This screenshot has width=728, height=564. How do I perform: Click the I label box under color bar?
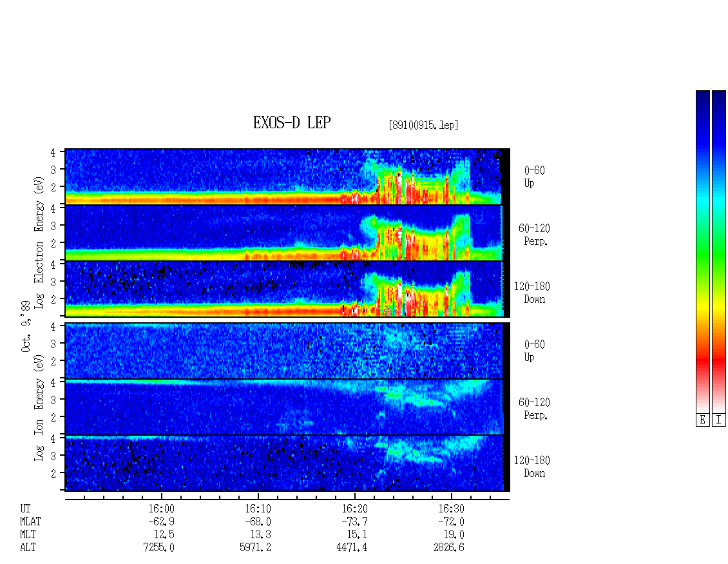click(719, 420)
